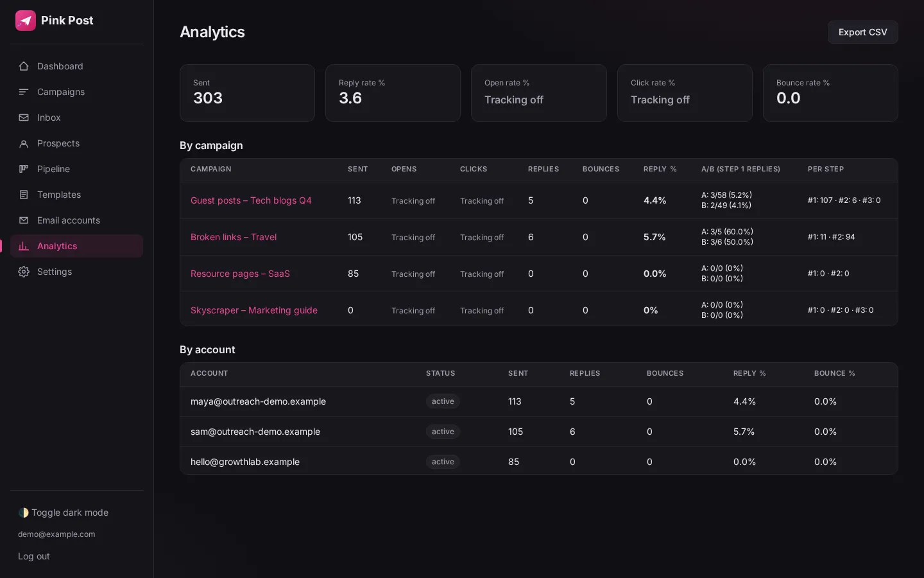The image size is (924, 578).
Task: Click the Prospects person icon
Action: pyautogui.click(x=24, y=143)
